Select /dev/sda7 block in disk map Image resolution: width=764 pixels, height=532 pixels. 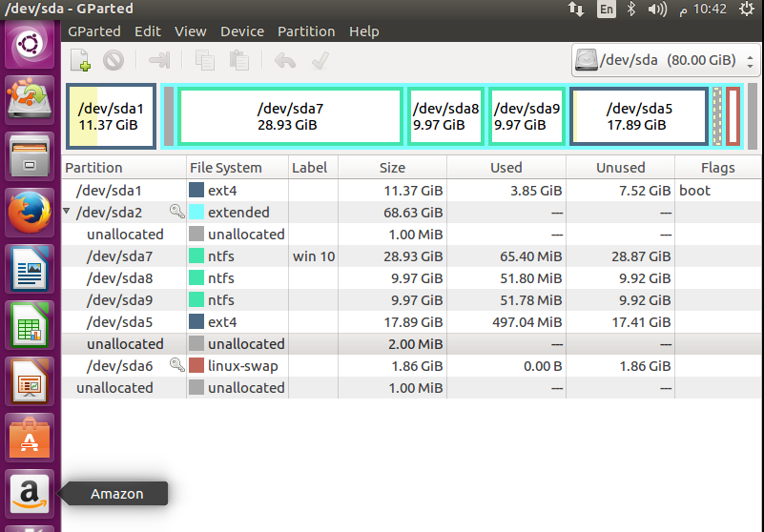coord(290,116)
